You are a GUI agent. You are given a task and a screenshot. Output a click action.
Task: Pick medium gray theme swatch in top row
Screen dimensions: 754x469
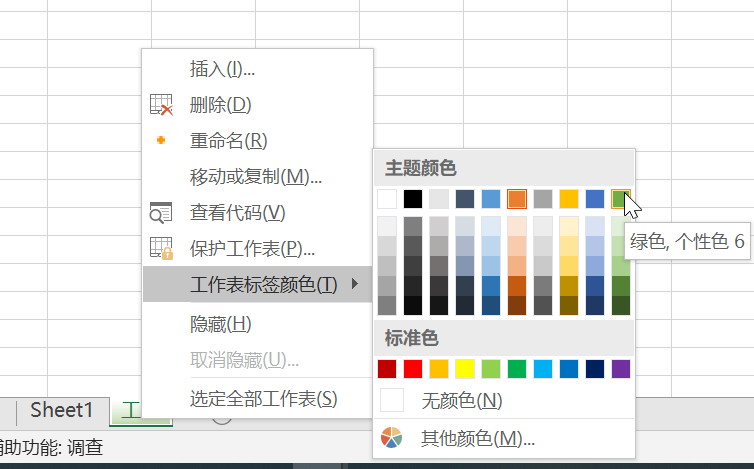(x=543, y=199)
